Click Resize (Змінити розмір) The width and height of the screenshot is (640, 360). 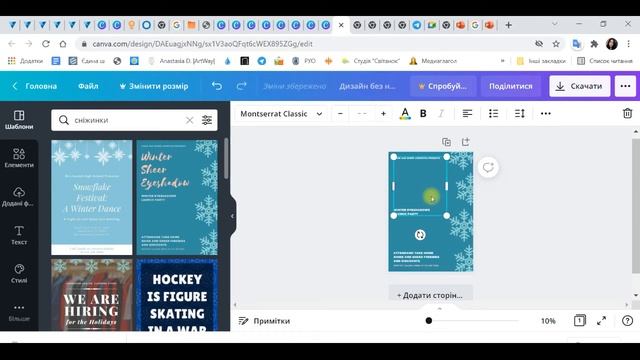pos(154,86)
